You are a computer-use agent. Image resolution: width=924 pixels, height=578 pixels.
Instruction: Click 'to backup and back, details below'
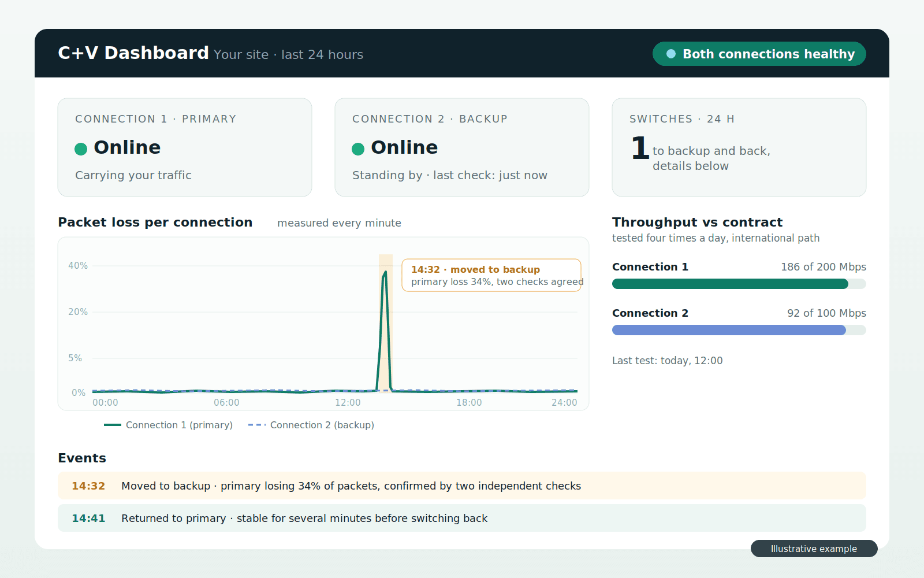click(x=711, y=158)
